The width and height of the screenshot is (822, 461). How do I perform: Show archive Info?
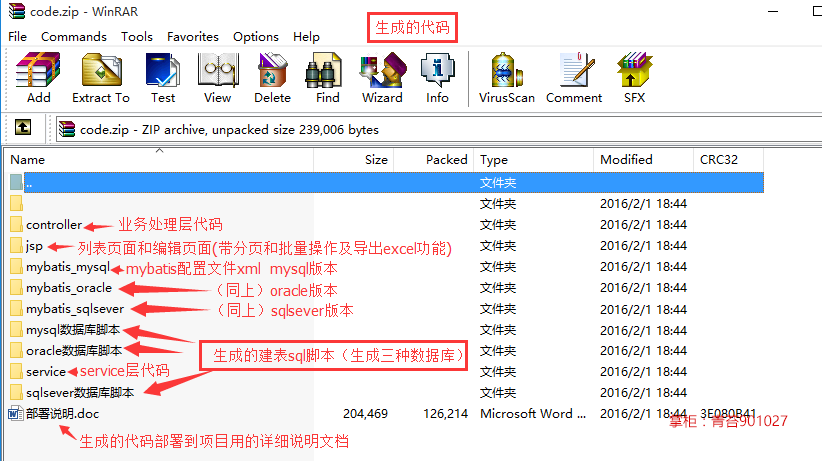[437, 70]
